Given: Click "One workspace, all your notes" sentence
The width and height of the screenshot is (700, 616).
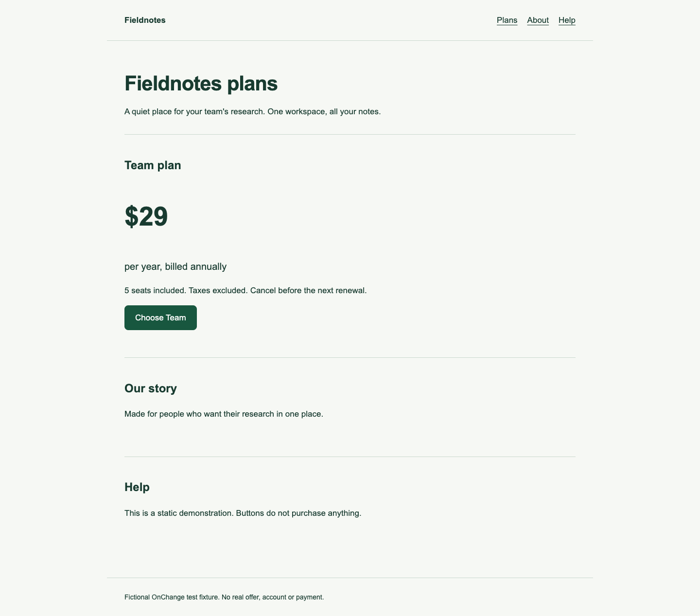Looking at the screenshot, I should (x=324, y=111).
